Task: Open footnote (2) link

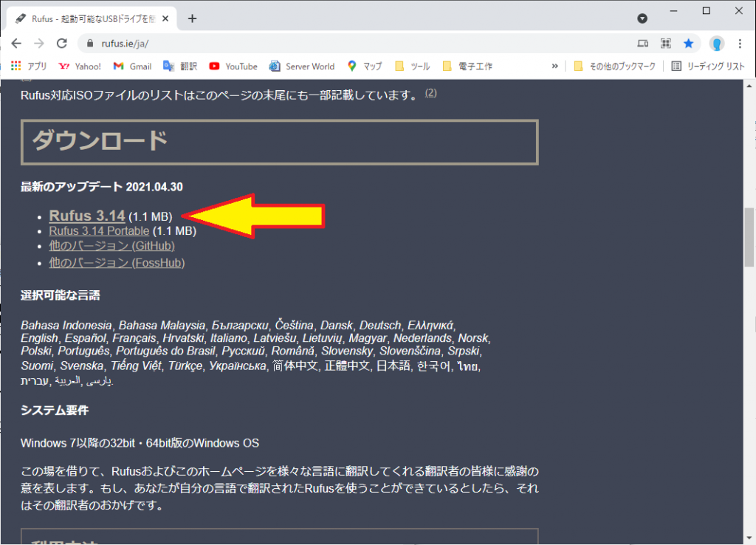Action: pos(430,92)
